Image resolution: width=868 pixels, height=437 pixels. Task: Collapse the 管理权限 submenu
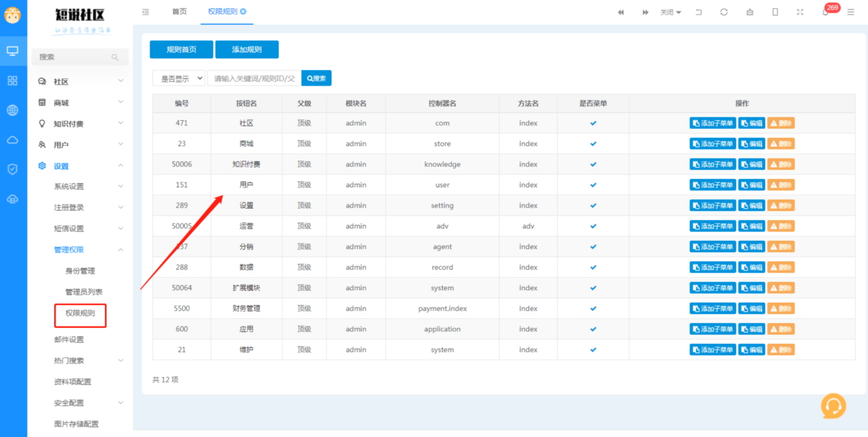click(x=80, y=250)
